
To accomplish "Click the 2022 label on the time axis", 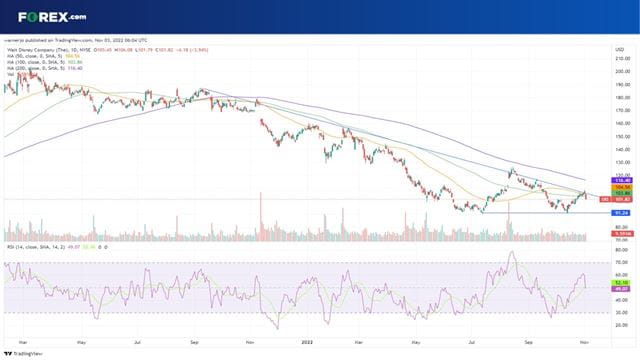I will point(307,342).
